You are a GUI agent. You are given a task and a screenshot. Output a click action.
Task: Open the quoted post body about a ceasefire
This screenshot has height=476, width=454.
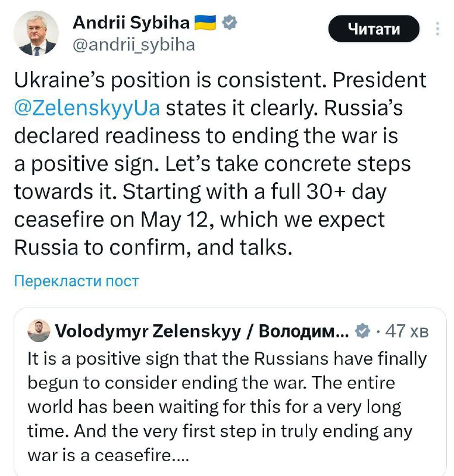[227, 407]
